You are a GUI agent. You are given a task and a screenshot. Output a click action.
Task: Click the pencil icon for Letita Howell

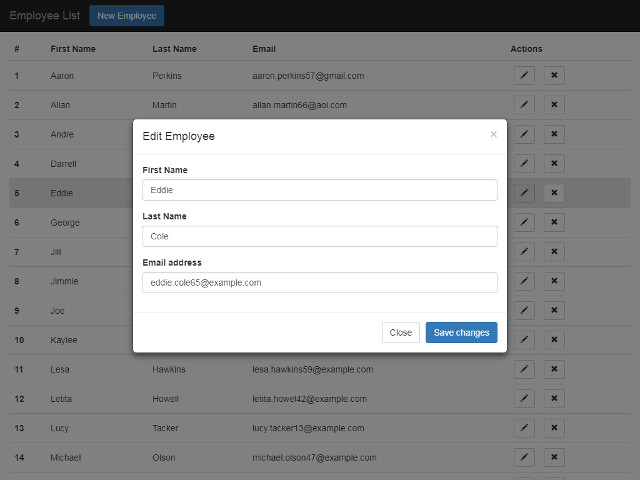pyautogui.click(x=524, y=399)
